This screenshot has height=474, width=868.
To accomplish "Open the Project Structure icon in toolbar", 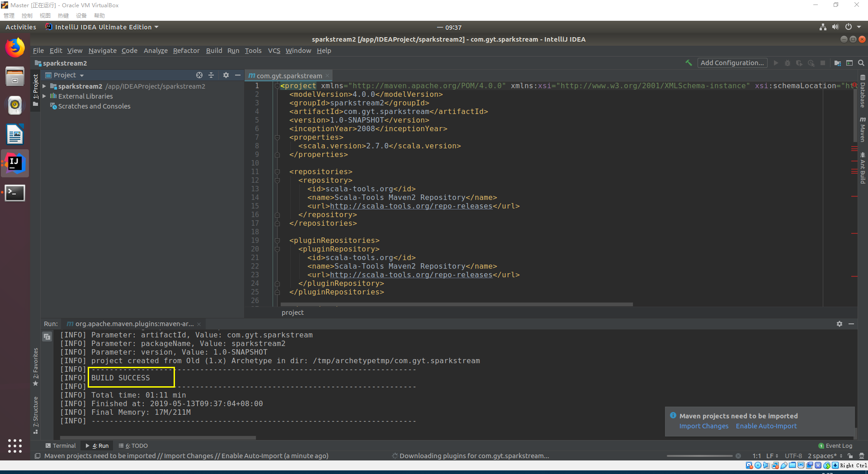I will point(838,63).
